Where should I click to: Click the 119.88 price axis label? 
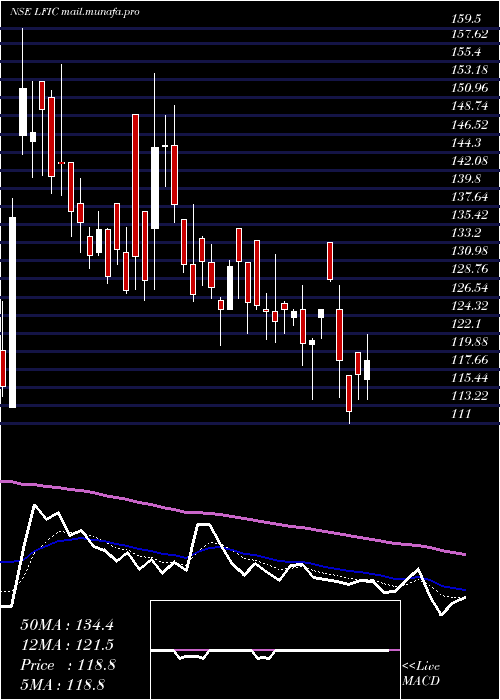(470, 342)
